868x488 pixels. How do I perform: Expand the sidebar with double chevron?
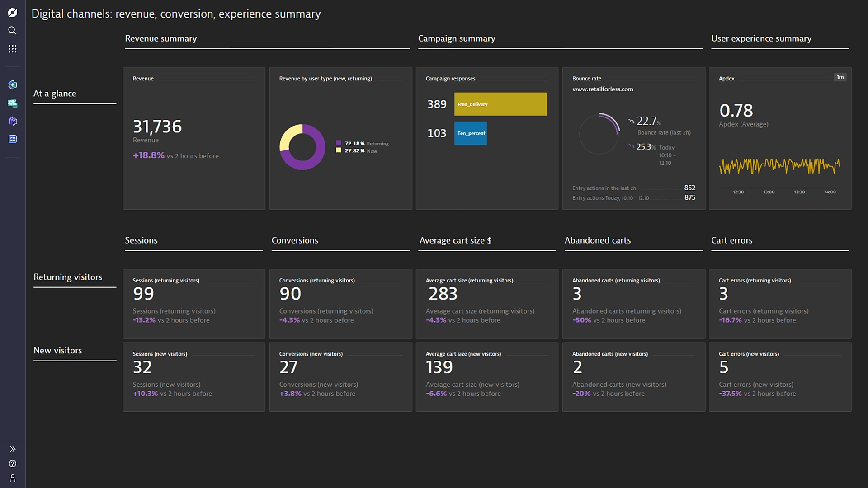point(13,449)
